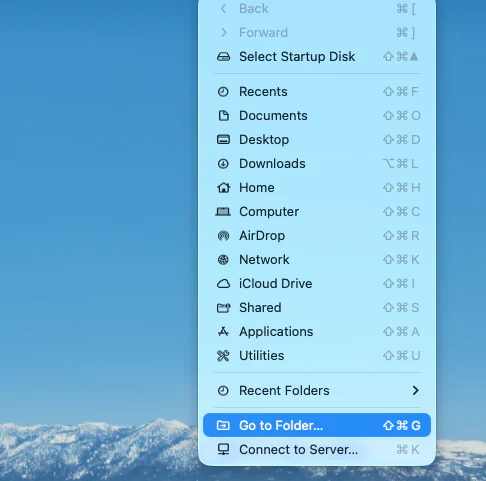This screenshot has width=486, height=481.
Task: Open iCloud Drive menu entry
Action: pos(317,284)
